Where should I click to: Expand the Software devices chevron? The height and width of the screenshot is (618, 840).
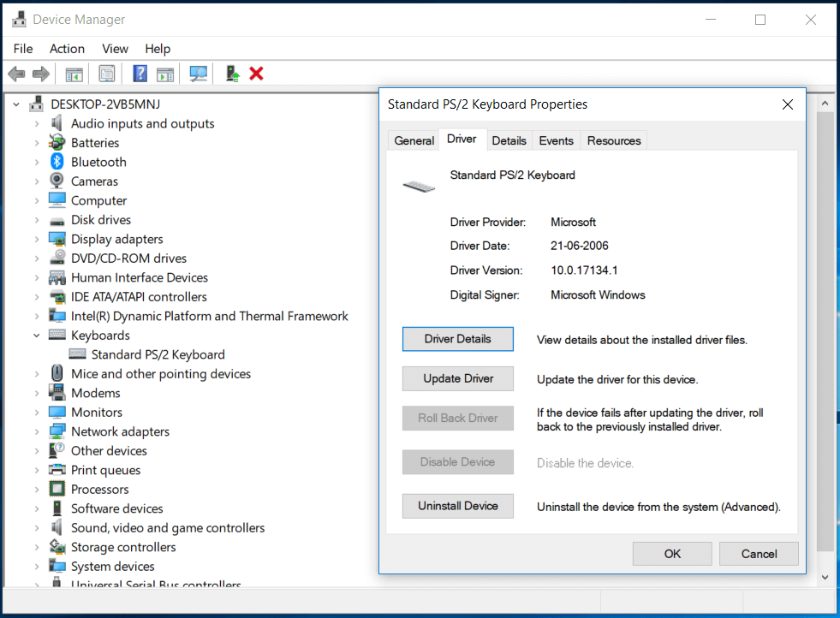click(x=37, y=508)
